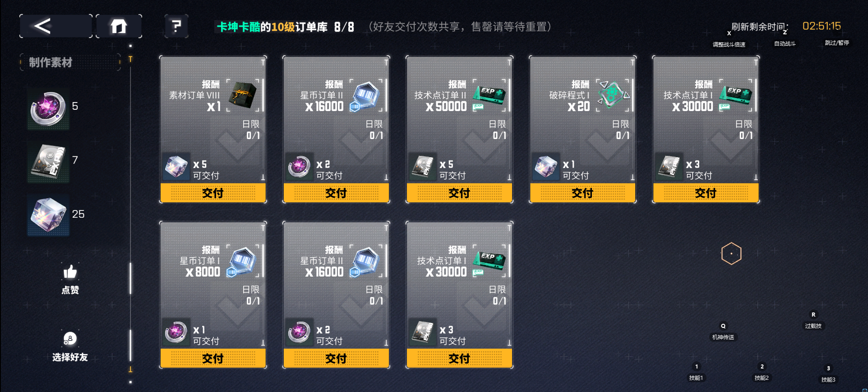Go back with the arrow button

click(x=56, y=26)
